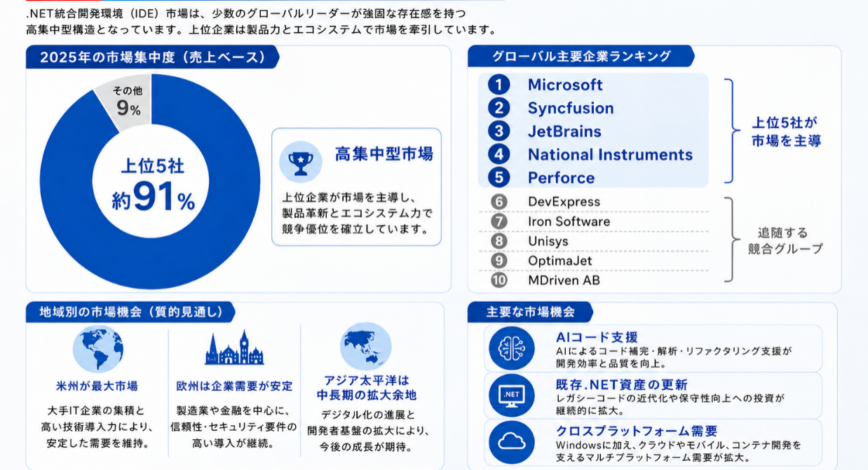This screenshot has width=868, height=470.
Task: Click the JetBrains company name
Action: coord(564,131)
